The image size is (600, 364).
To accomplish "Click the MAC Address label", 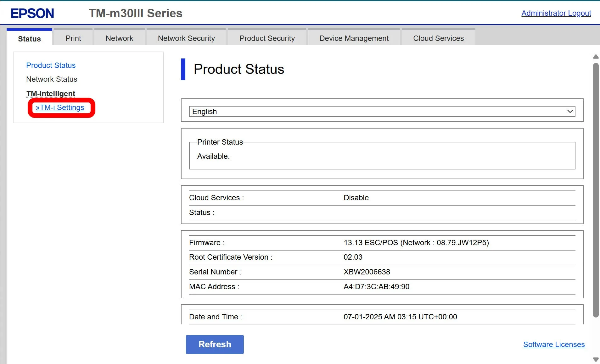I will [x=214, y=287].
